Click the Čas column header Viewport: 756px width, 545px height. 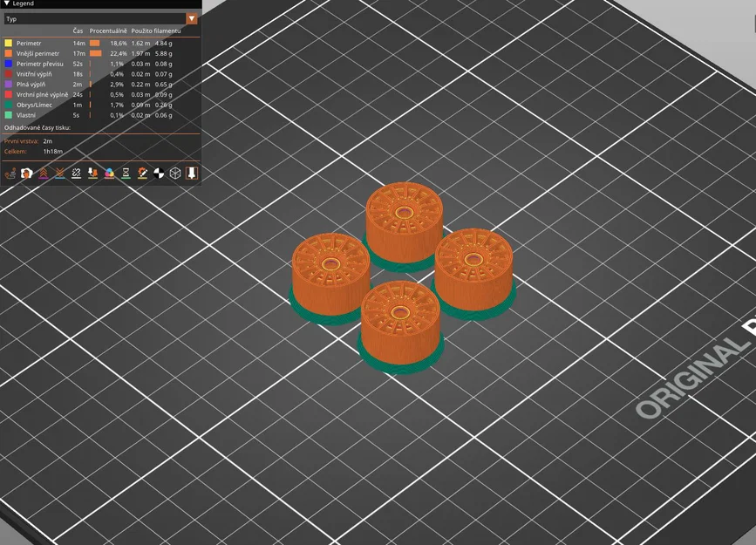coord(78,31)
